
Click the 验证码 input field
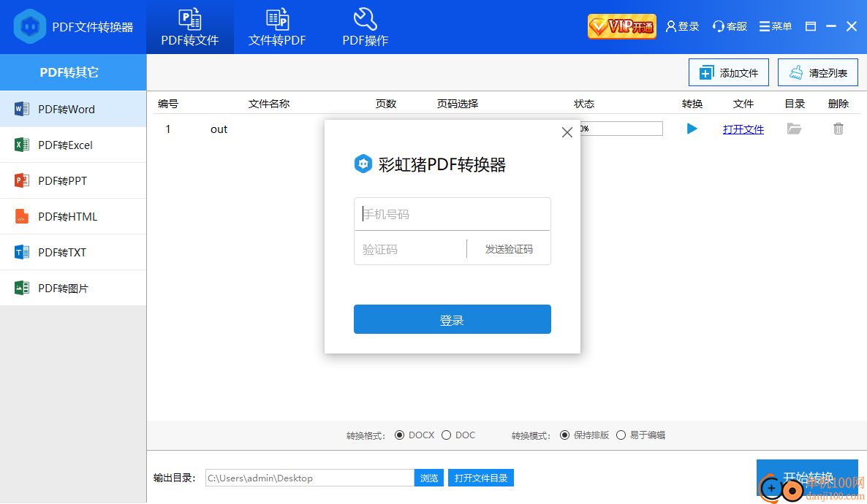click(x=410, y=249)
